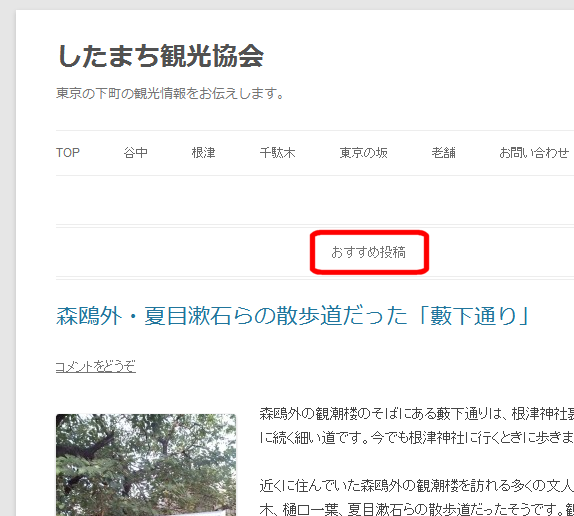Open the お問い合わせ contact page
This screenshot has width=574, height=516.
tap(534, 153)
